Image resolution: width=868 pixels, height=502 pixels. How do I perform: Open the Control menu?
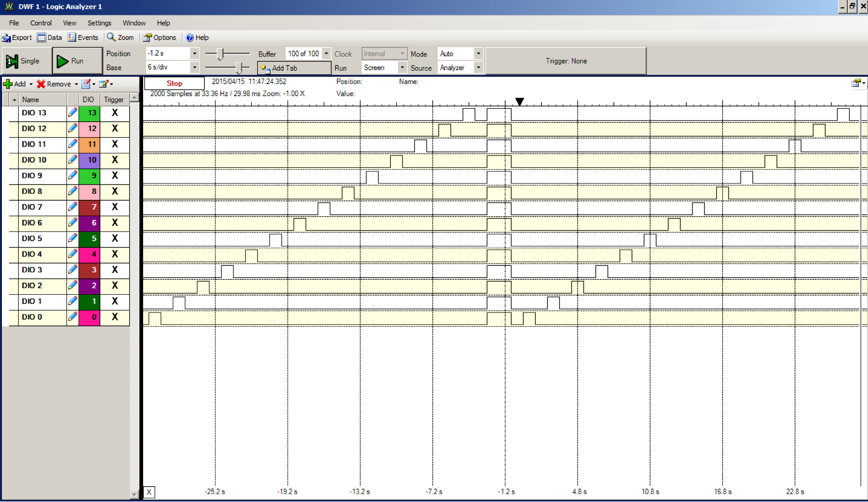[x=40, y=23]
